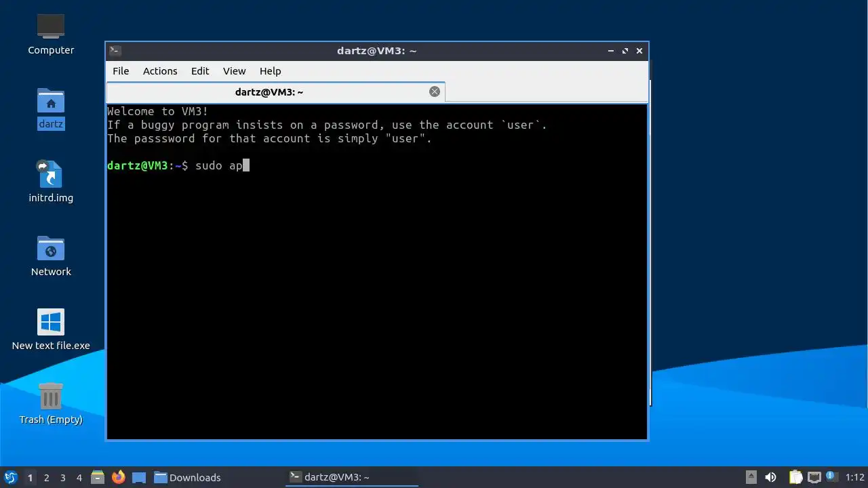Switch to workspace 2
This screenshot has width=868, height=488.
46,477
